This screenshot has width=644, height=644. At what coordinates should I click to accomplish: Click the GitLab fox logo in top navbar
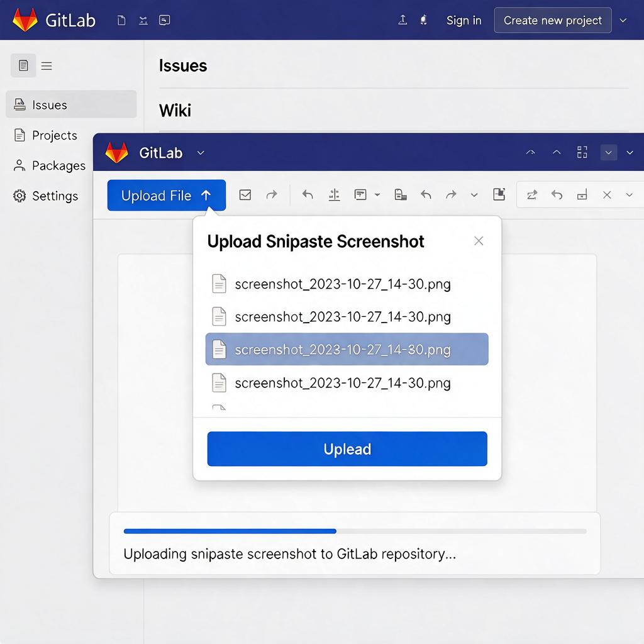(x=25, y=19)
